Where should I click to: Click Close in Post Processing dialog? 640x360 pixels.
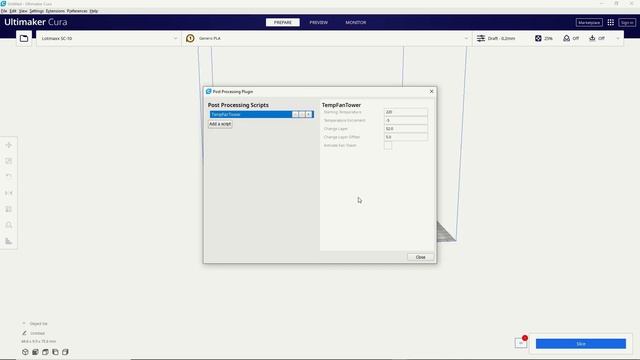[x=420, y=257]
